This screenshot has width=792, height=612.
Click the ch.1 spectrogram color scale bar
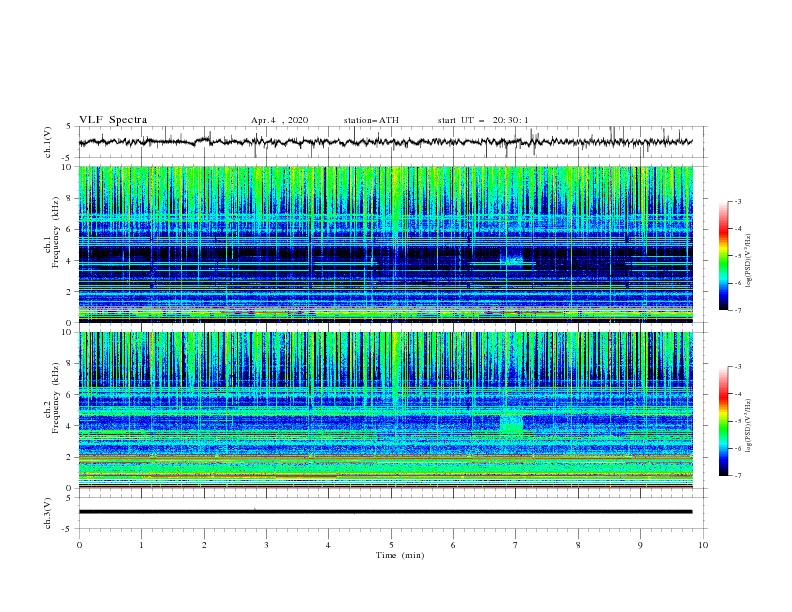724,256
